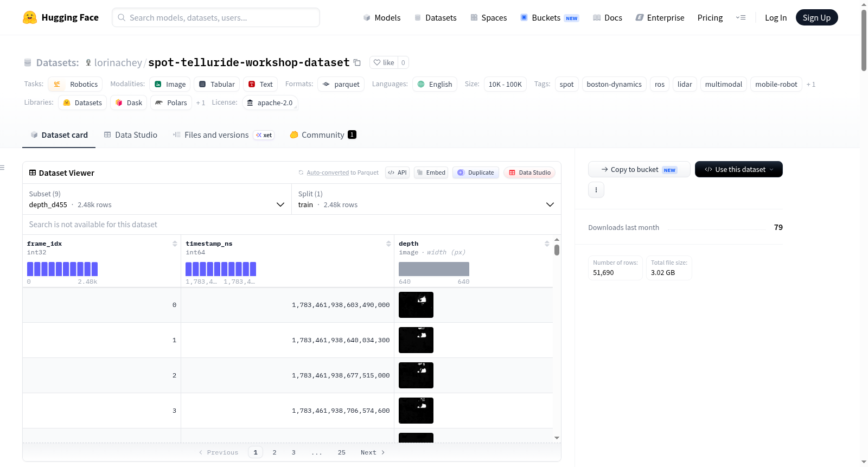Click the Auto-converted link
The height and width of the screenshot is (467, 868).
328,172
